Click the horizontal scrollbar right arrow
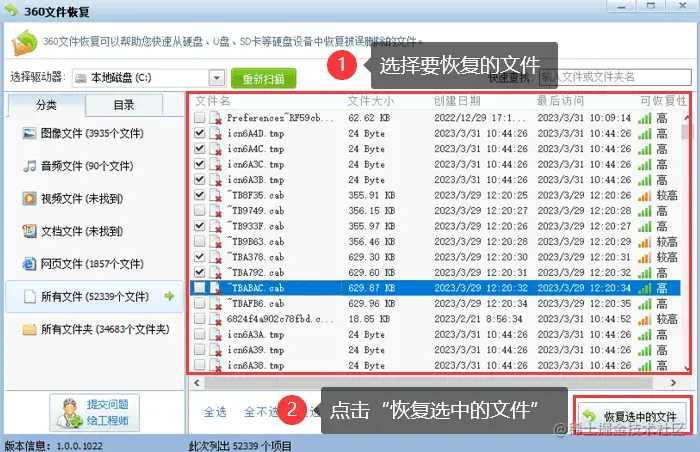This screenshot has height=452, width=700. click(x=673, y=383)
